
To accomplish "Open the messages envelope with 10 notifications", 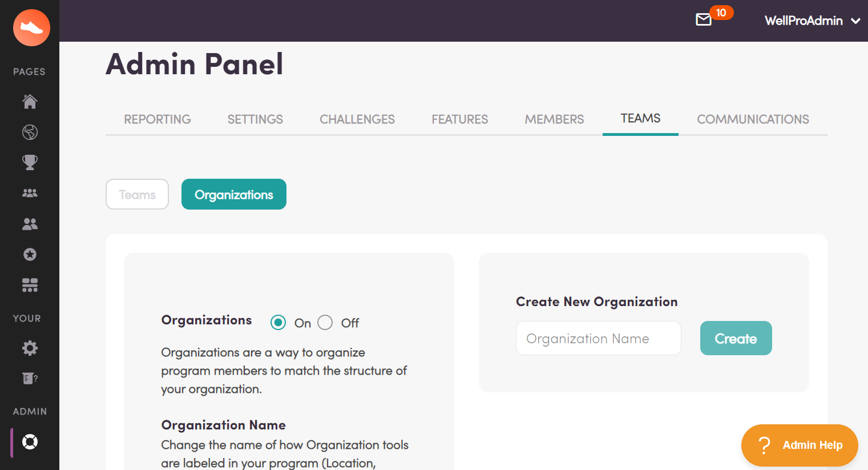I will [703, 20].
